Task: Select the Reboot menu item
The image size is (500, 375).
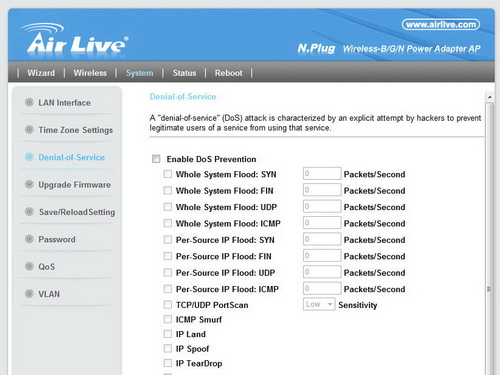Action: pos(228,73)
